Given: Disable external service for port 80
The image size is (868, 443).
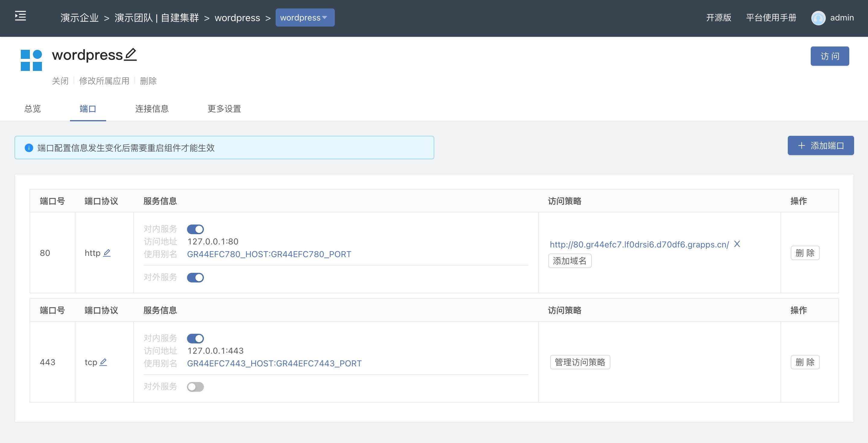Looking at the screenshot, I should (195, 277).
